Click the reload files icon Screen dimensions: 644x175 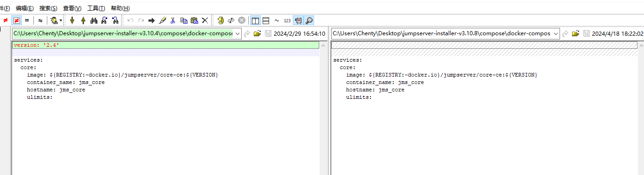(x=231, y=20)
